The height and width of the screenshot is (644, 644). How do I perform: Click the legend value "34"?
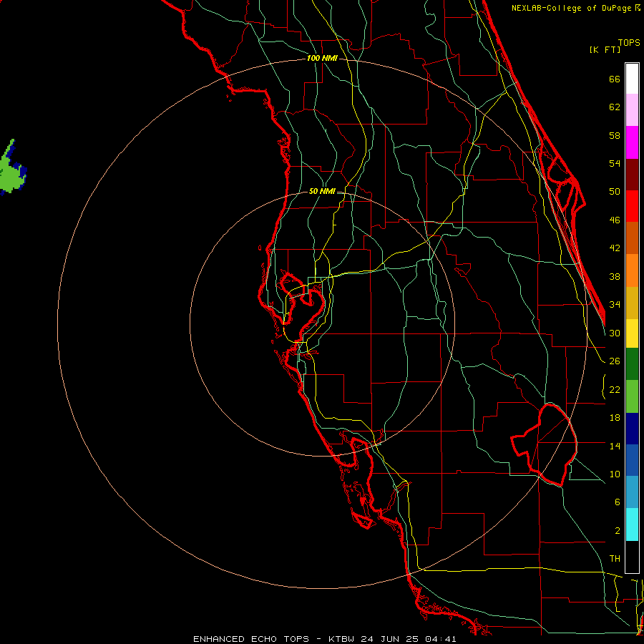615,304
